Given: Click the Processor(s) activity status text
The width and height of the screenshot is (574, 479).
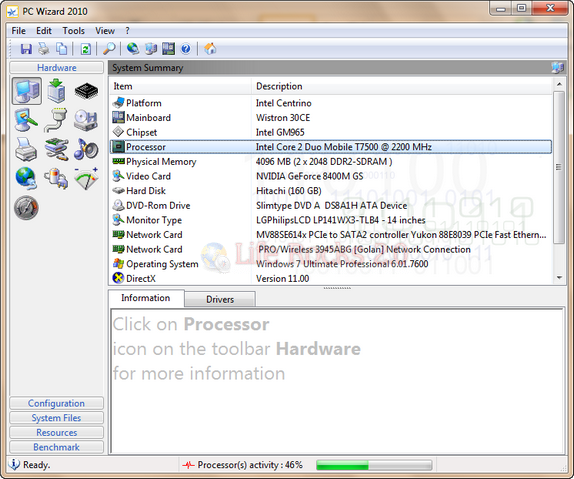Looking at the screenshot, I should (x=250, y=465).
